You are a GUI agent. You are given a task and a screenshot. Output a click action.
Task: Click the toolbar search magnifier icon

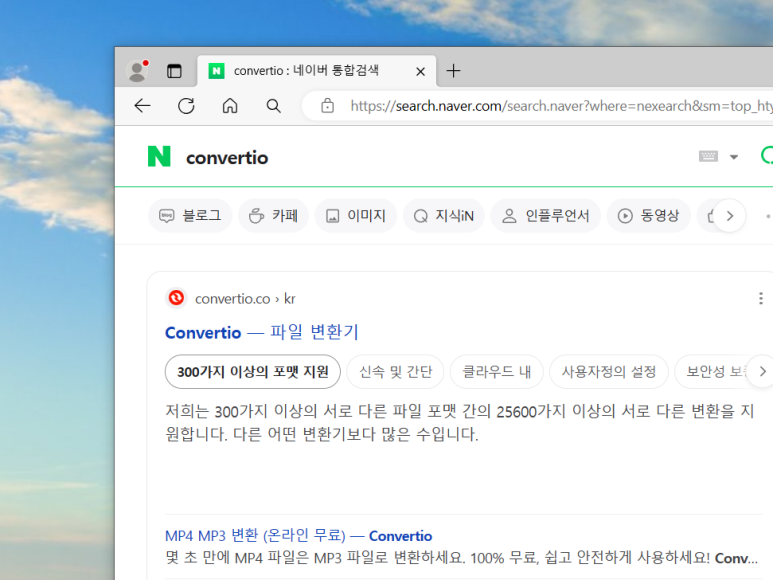(274, 106)
